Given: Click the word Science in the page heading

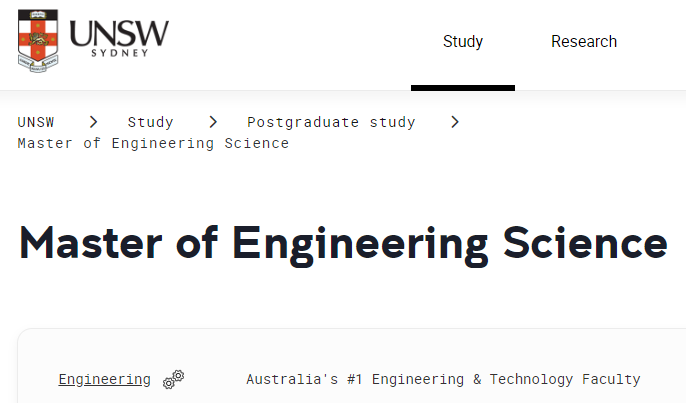Looking at the screenshot, I should (x=585, y=242).
